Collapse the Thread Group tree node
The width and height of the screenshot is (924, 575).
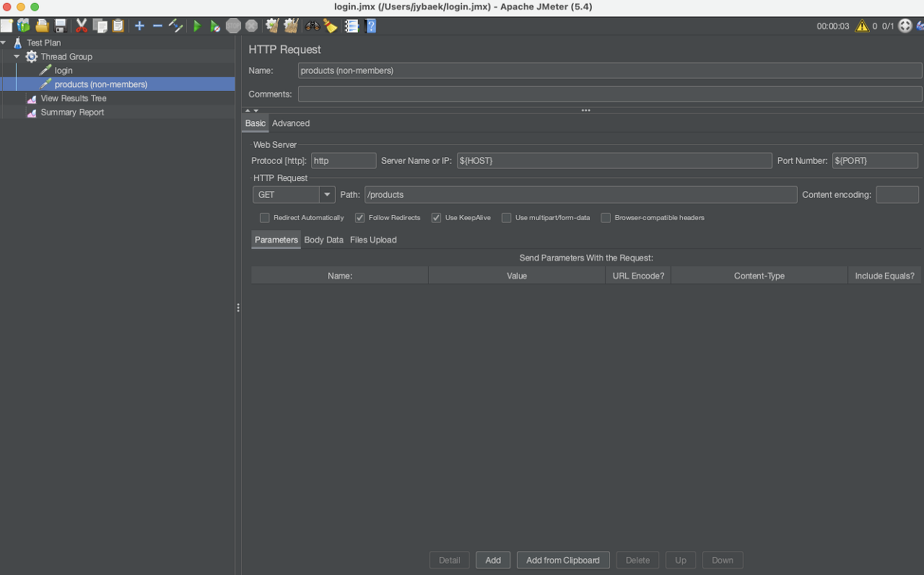tap(17, 56)
